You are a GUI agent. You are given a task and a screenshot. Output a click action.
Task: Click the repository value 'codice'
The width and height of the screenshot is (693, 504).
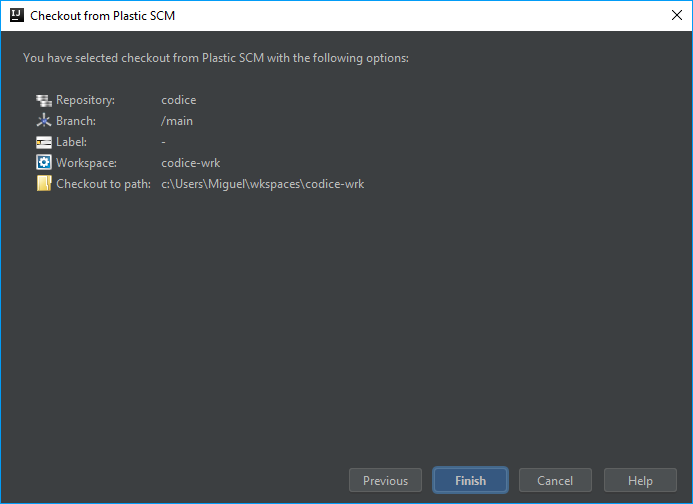point(179,100)
